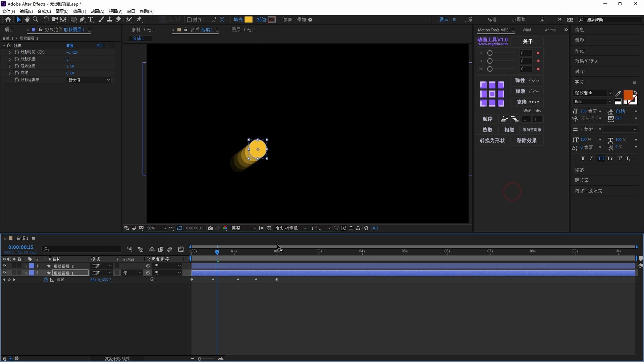Open font family 微软雅黑 dropdown

click(593, 93)
